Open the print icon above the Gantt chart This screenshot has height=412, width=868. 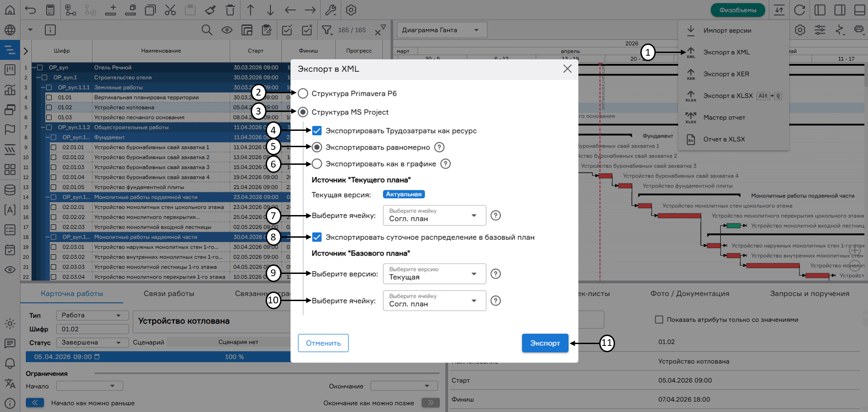tap(859, 30)
